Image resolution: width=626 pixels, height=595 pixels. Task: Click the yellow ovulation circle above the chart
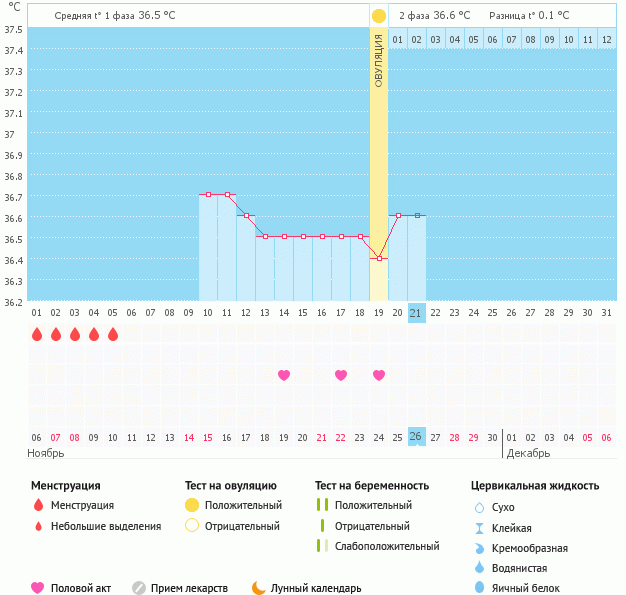tap(378, 16)
